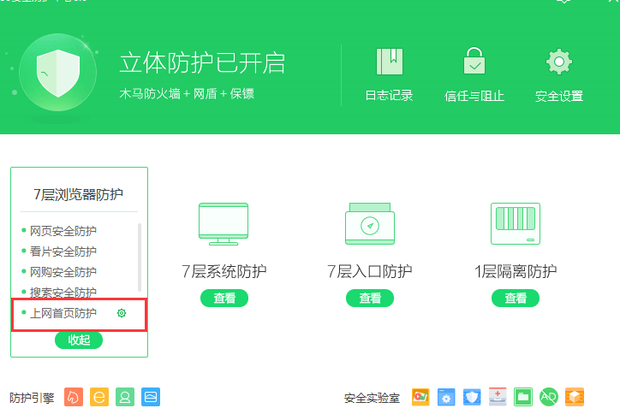
Task: Click the monitor icon above 7层系统防护
Action: 223,224
